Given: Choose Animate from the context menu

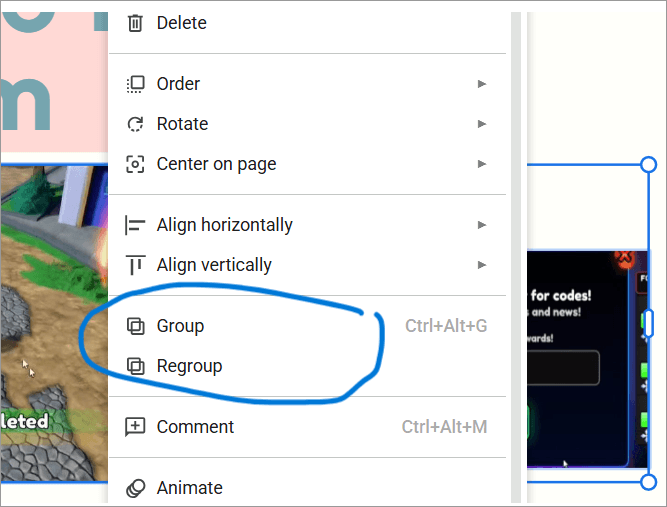Looking at the screenshot, I should pyautogui.click(x=308, y=488).
